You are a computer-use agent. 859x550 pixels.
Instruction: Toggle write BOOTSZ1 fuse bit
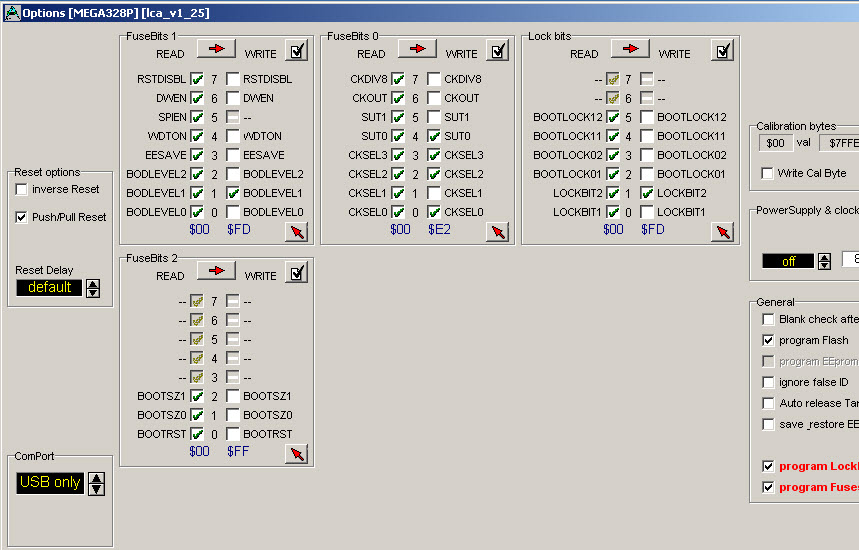coord(233,396)
